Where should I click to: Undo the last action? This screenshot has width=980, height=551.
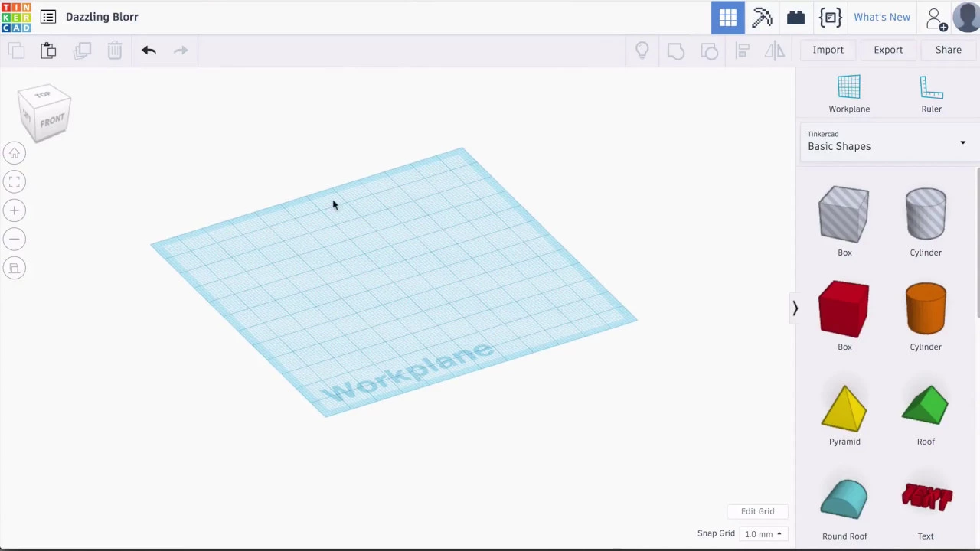(x=149, y=51)
